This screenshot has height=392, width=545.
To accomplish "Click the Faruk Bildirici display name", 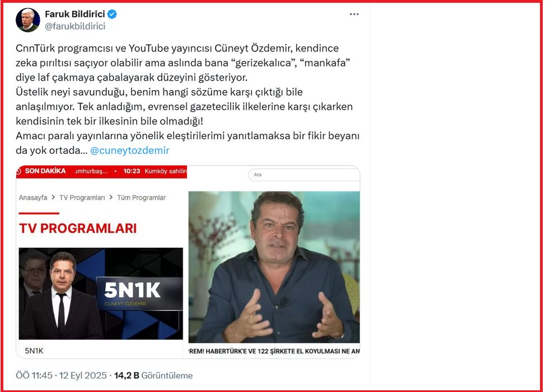I will point(75,14).
